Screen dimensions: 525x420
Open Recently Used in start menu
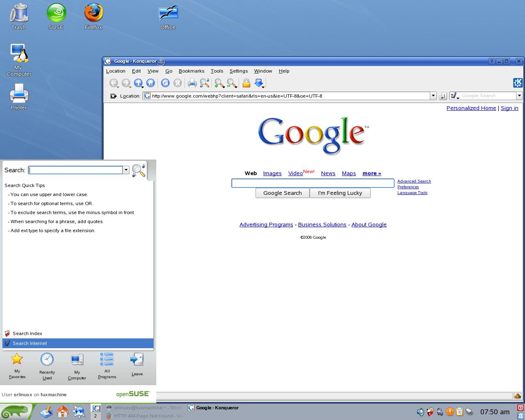coord(47,366)
